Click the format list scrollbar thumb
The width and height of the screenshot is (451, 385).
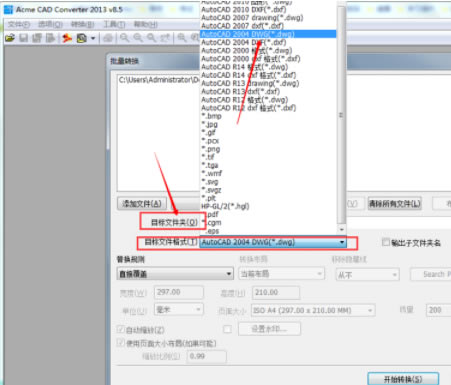tap(341, 115)
